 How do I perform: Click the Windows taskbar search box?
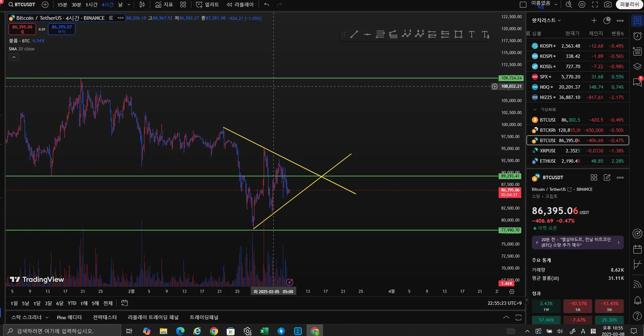62,331
